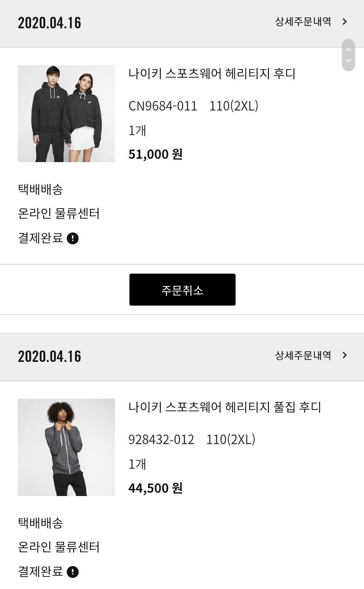Image resolution: width=364 pixels, height=589 pixels.
Task: Click the product code 928432-012
Action: 161,440
